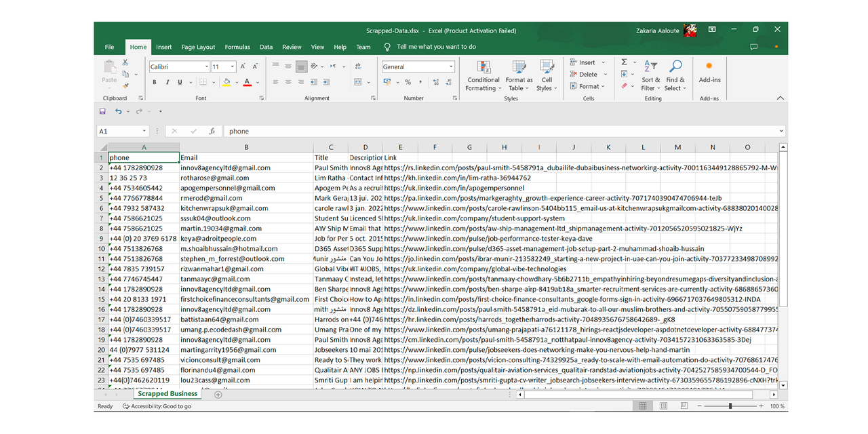Screen dimensions: 868x434
Task: Switch to the Data tab
Action: 266,47
